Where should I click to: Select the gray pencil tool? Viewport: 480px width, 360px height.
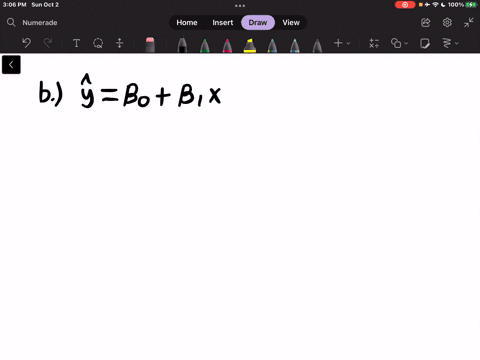(317, 45)
